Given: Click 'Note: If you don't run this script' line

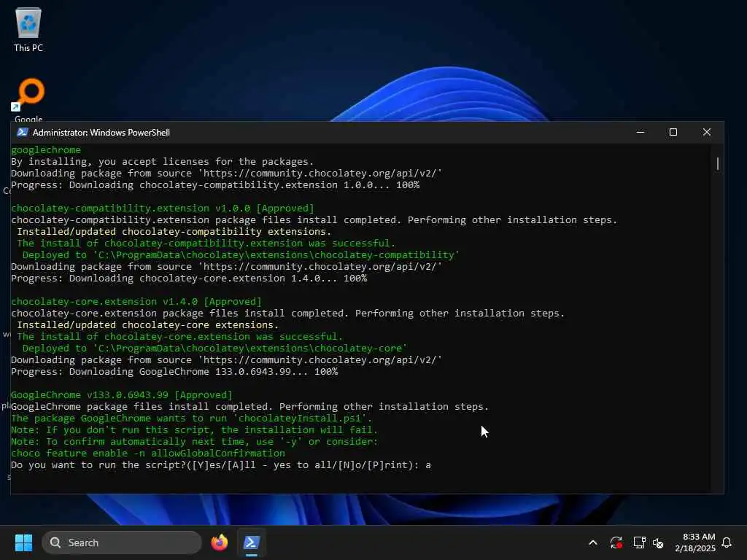Looking at the screenshot, I should [194, 430].
